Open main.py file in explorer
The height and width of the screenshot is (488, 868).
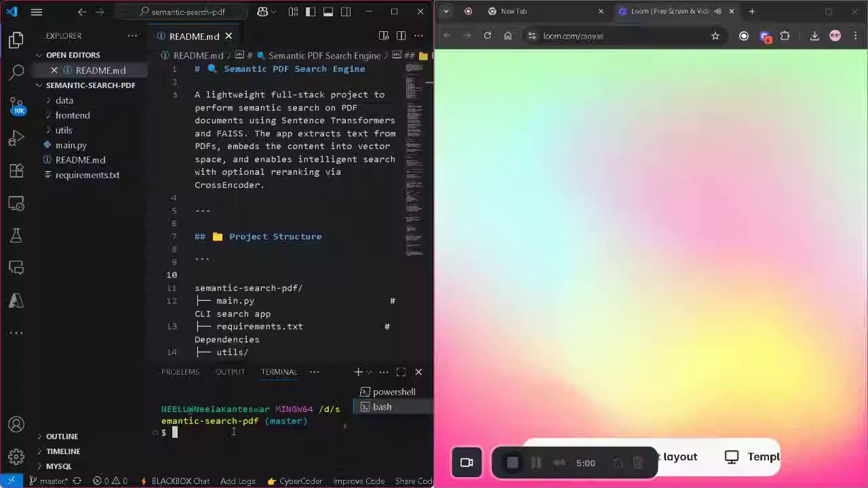click(71, 145)
